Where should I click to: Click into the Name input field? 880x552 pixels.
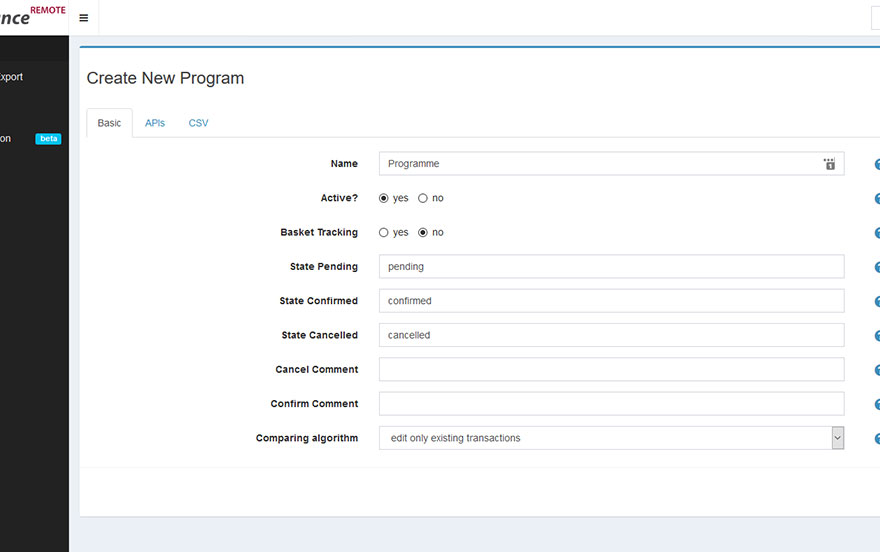600,164
